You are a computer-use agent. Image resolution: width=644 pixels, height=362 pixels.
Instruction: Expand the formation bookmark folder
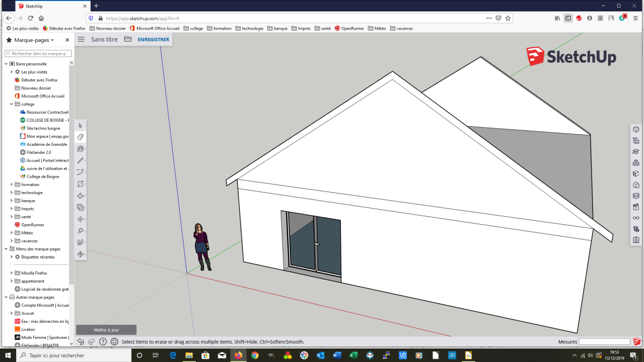[11, 184]
